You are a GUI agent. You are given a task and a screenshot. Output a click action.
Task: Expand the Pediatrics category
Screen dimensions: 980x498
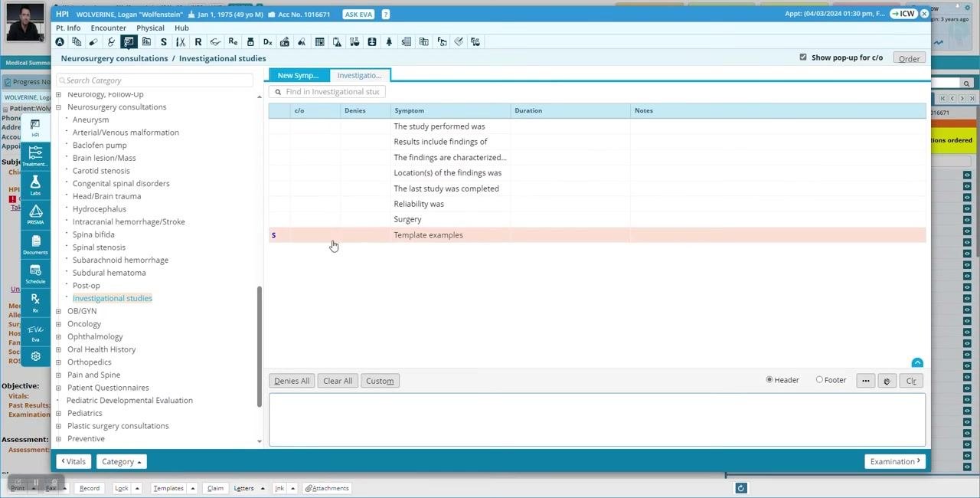pos(59,413)
